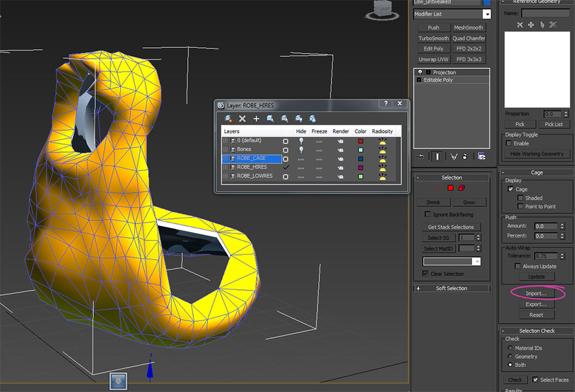Select Face sub-object level red square icon

(450, 188)
